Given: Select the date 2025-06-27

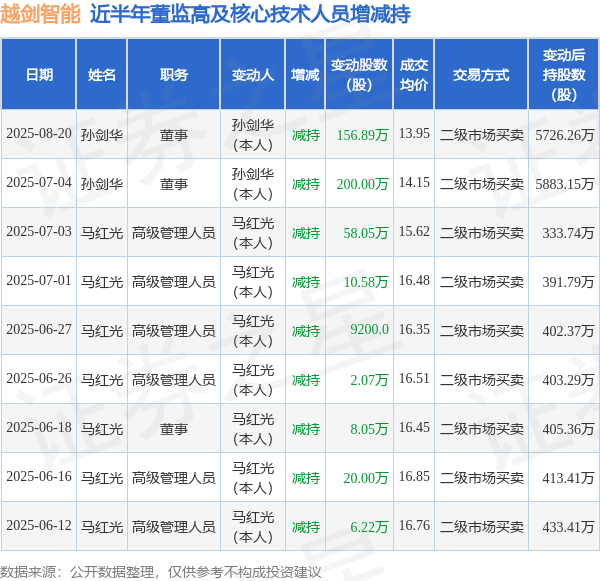Looking at the screenshot, I should 39,330.
